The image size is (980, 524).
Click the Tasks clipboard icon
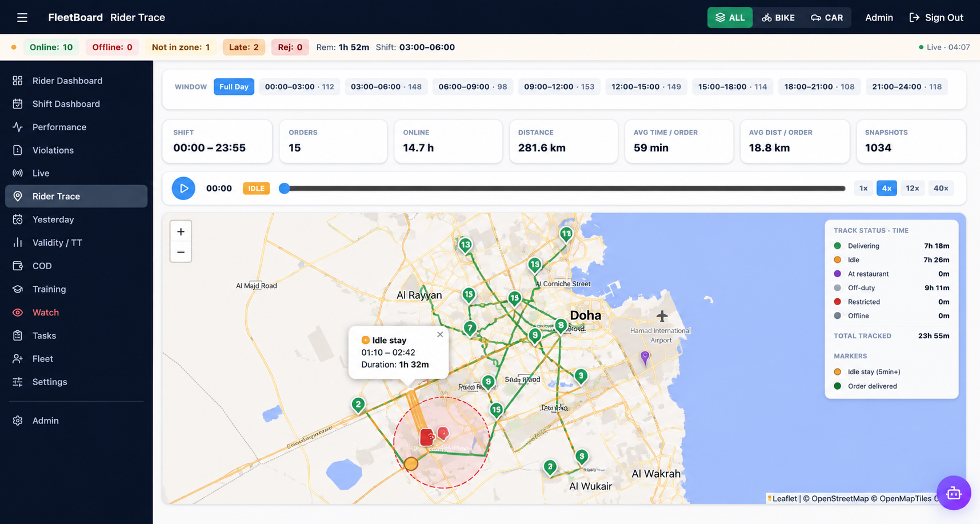click(x=18, y=335)
